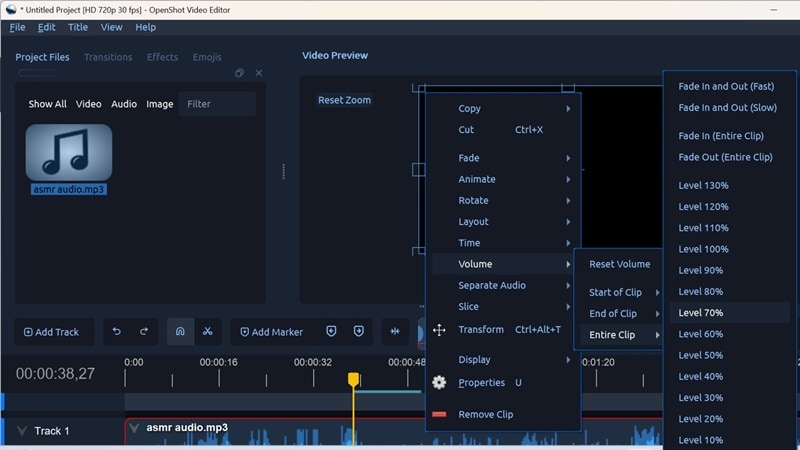This screenshot has width=800, height=450.
Task: Open Properties via the gear icon entry
Action: click(x=439, y=383)
